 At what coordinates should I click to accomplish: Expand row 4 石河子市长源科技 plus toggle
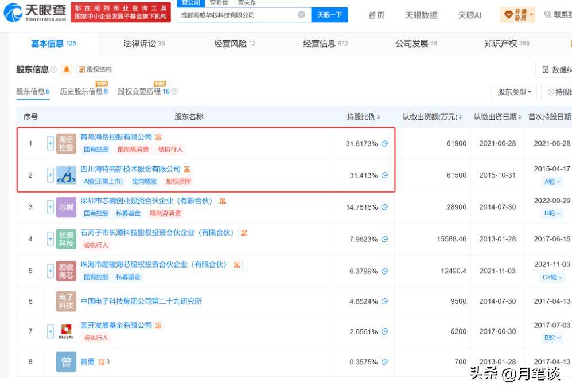pos(50,239)
